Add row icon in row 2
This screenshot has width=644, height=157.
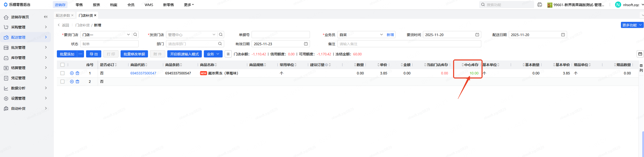click(x=72, y=82)
